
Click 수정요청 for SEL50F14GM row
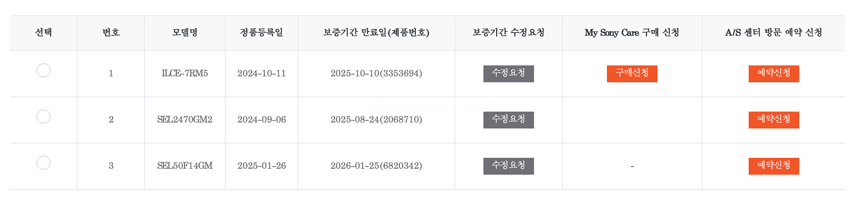tap(508, 166)
